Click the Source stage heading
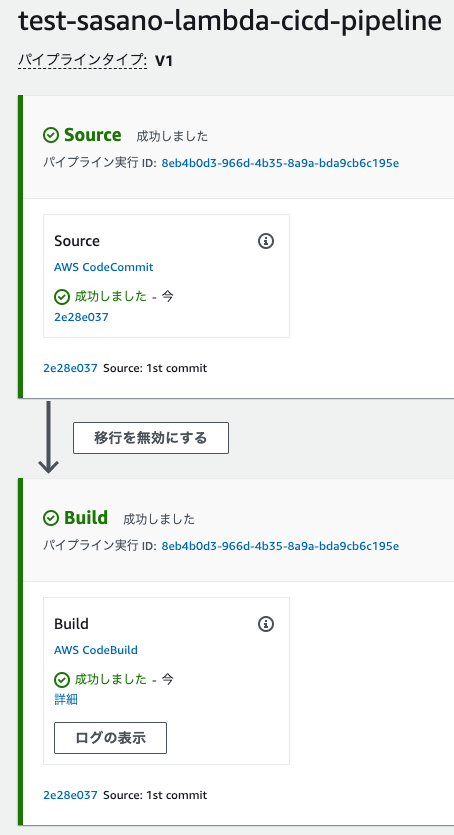This screenshot has height=835, width=454. click(x=93, y=135)
